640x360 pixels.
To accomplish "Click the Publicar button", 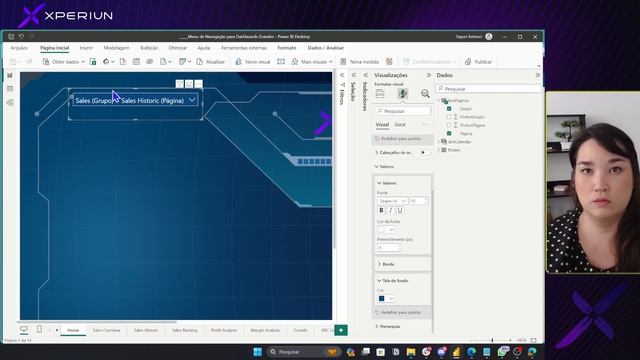I will pyautogui.click(x=478, y=62).
